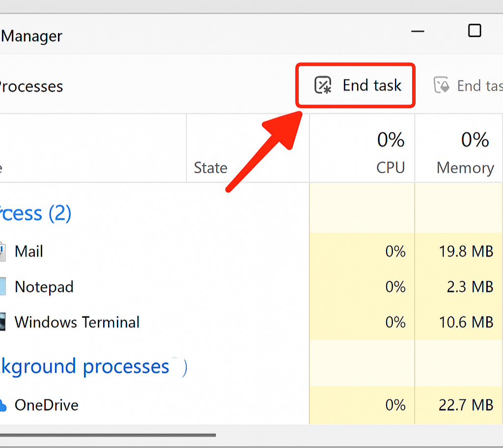Select the Mail process row

point(251,251)
